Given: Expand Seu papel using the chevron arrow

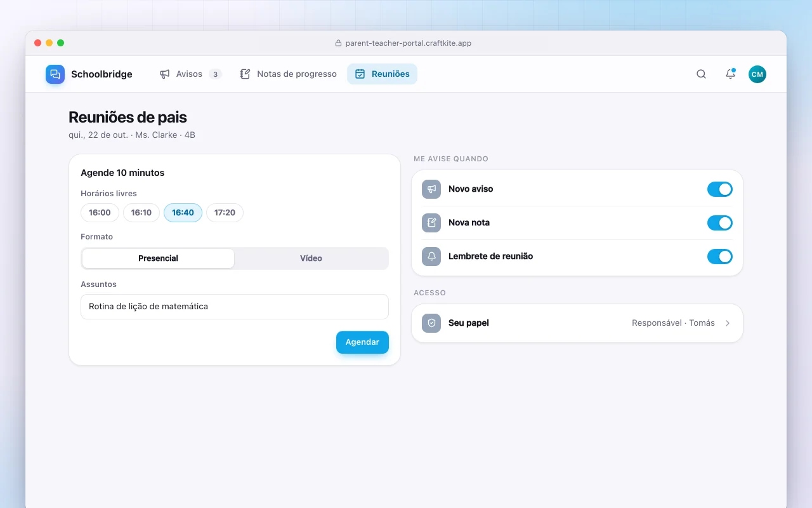Looking at the screenshot, I should coord(728,323).
